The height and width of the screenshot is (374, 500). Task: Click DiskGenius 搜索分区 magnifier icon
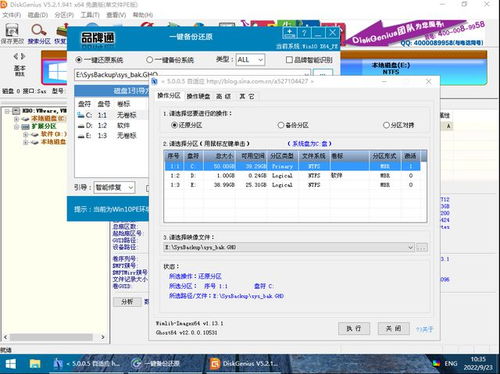point(39,30)
